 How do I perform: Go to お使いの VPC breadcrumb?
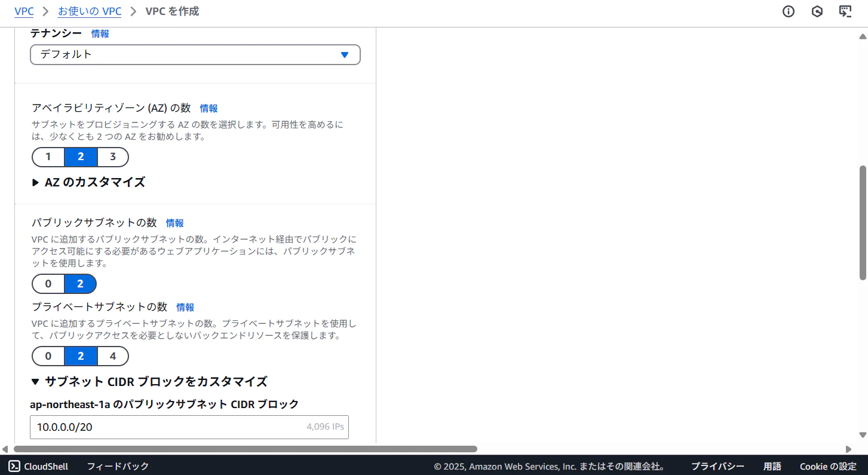point(90,11)
